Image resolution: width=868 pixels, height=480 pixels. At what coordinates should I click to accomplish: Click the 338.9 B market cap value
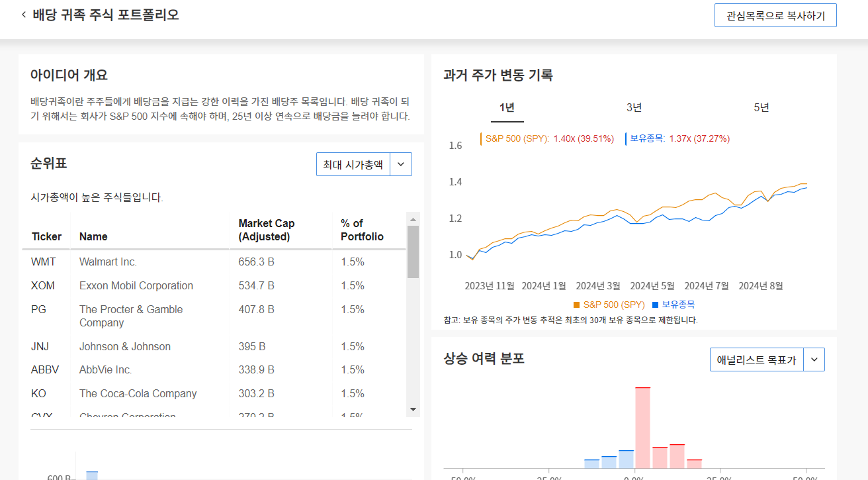[256, 370]
